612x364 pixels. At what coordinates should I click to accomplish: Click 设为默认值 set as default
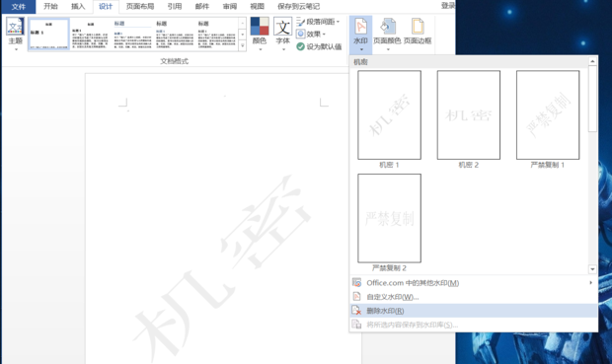coord(319,46)
